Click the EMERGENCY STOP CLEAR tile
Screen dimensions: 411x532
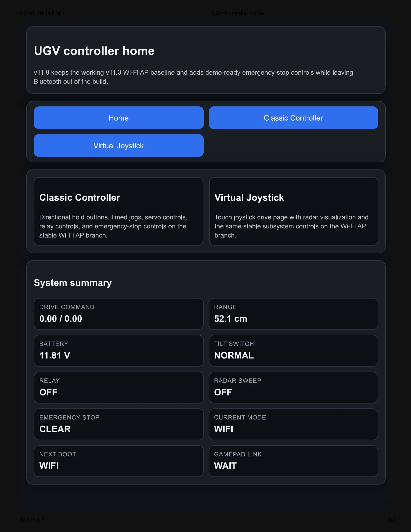click(118, 424)
